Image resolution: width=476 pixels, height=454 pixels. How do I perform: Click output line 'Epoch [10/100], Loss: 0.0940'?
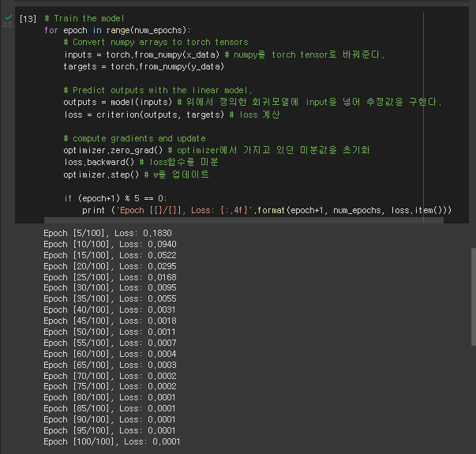[110, 244]
